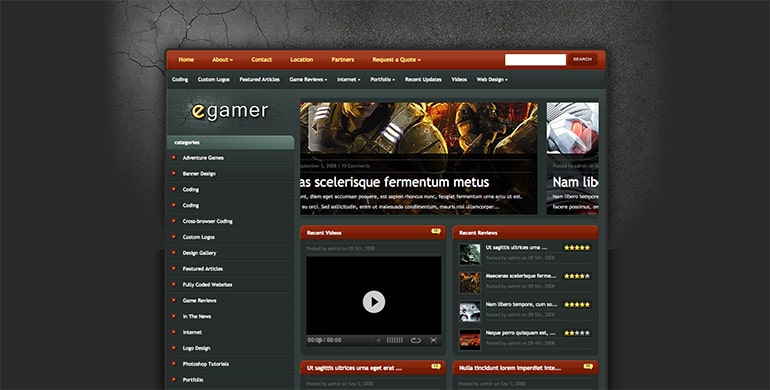Open the Adventure Games category
Image resolution: width=770 pixels, height=390 pixels.
(x=203, y=158)
